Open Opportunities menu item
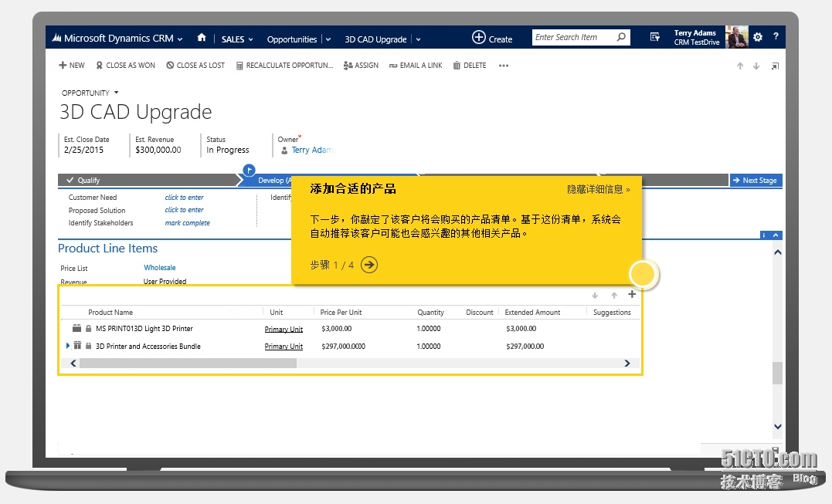 pyautogui.click(x=292, y=39)
